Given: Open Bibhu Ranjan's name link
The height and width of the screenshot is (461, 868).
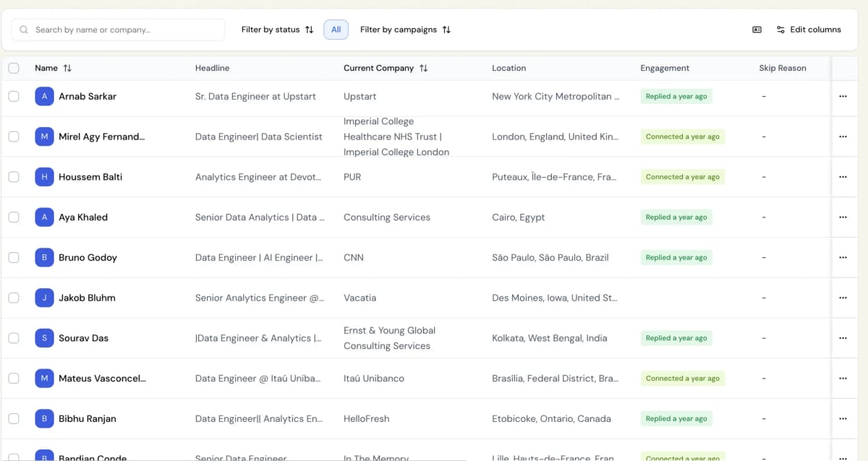Looking at the screenshot, I should pyautogui.click(x=88, y=419).
